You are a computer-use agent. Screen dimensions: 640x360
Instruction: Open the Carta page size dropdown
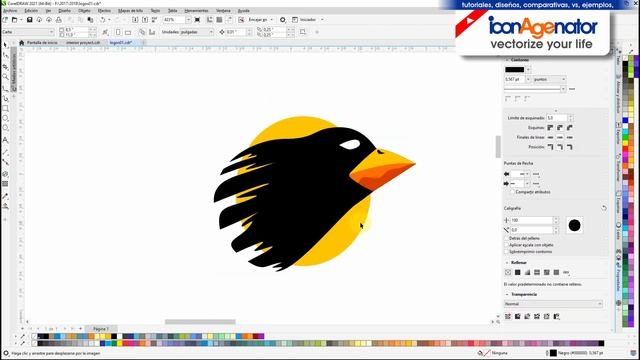28,32
